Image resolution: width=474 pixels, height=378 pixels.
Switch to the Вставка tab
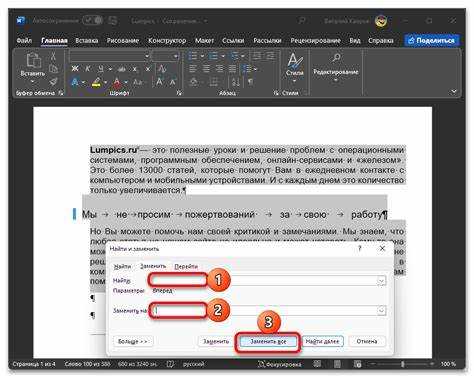click(87, 41)
